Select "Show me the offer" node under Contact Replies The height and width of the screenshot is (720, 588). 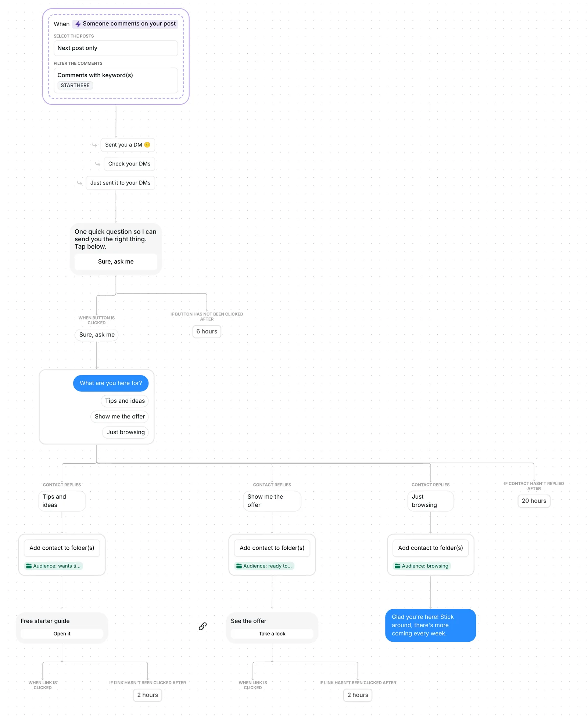272,501
